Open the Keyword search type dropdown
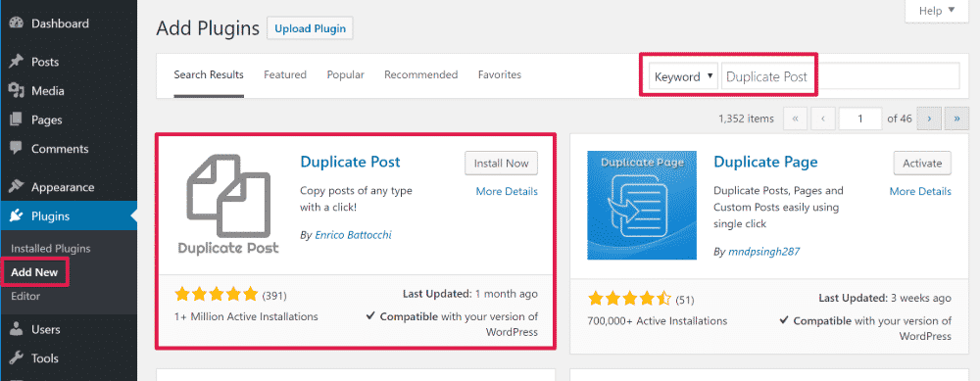Viewport: 980px width, 381px height. coord(683,76)
